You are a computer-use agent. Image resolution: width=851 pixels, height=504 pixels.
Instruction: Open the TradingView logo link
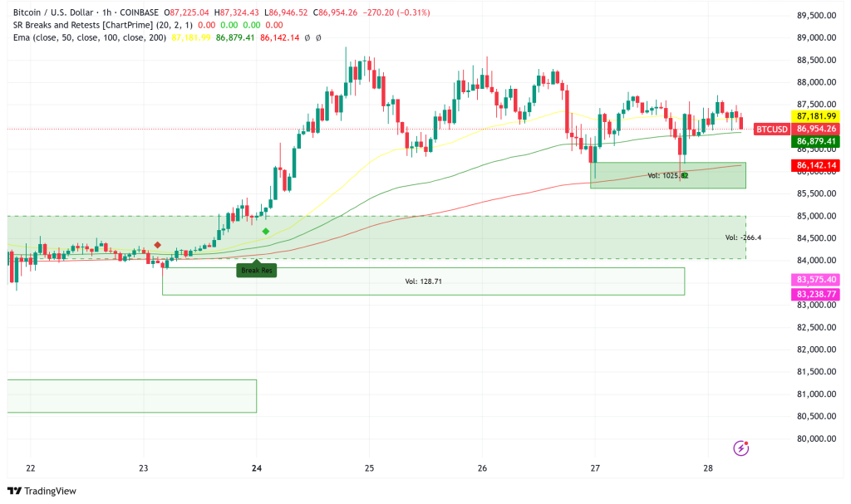pyautogui.click(x=42, y=491)
